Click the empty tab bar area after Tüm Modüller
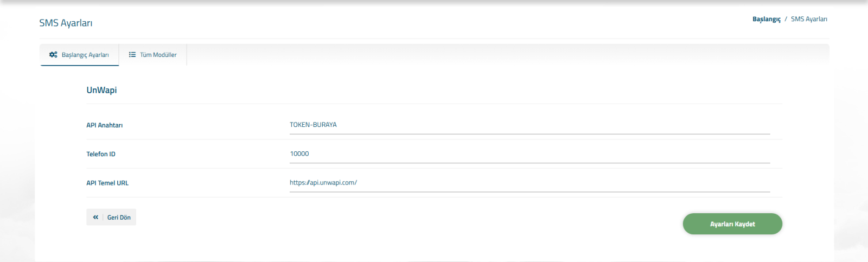 488,55
